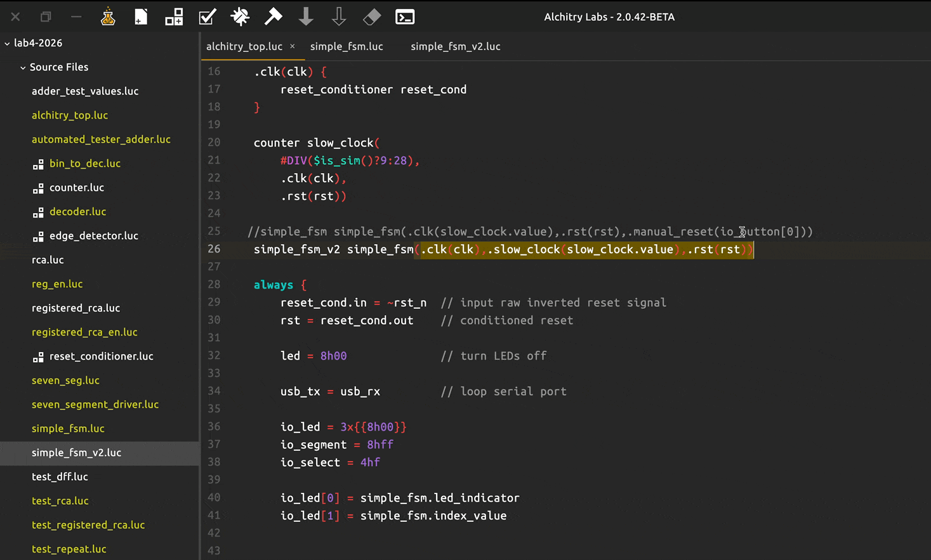Close the alchitry_top.luc tab
Screen dimensions: 931x560
point(293,46)
